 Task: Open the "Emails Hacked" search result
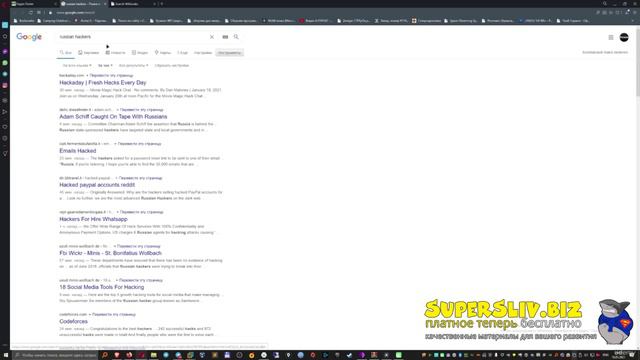point(78,151)
